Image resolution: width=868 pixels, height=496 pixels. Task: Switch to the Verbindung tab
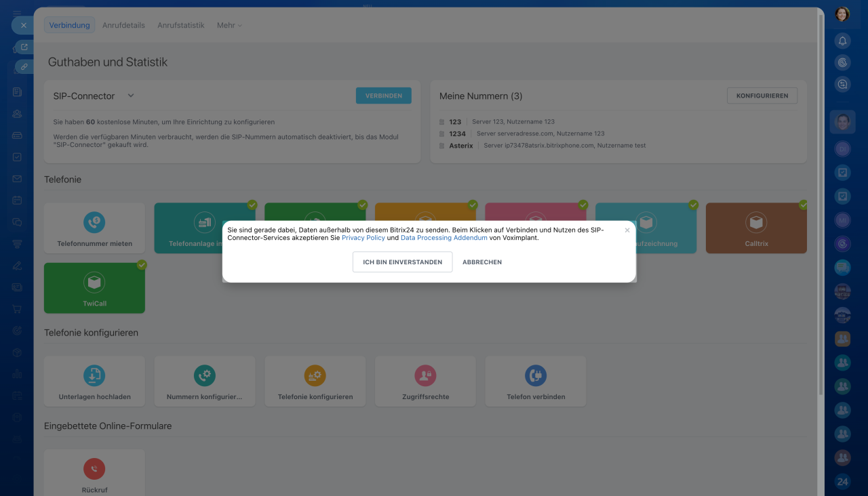click(x=70, y=26)
